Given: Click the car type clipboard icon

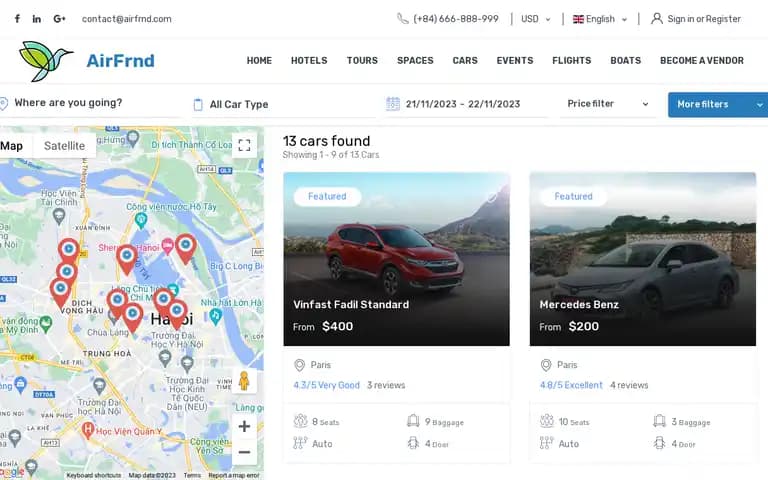Looking at the screenshot, I should click(198, 105).
